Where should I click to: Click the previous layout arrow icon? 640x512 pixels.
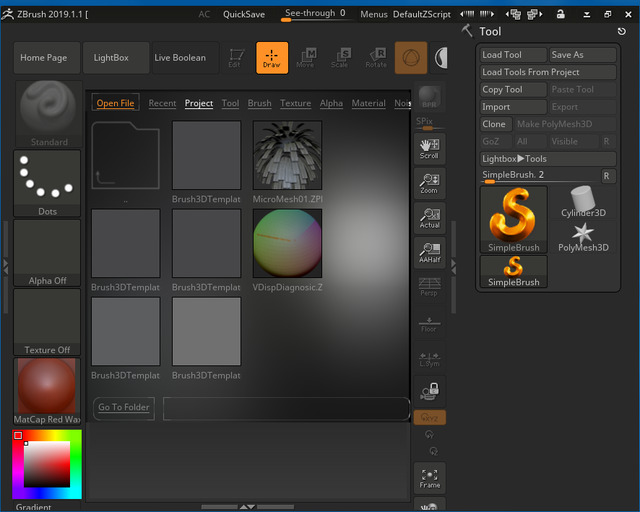click(467, 14)
